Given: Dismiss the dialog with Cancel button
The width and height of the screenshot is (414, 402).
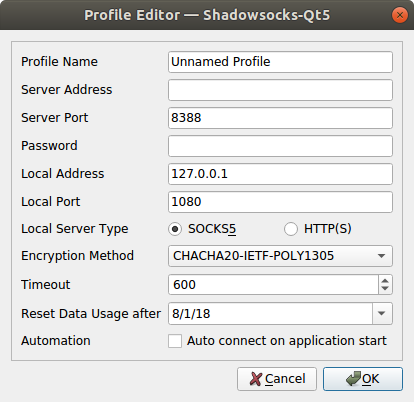Looking at the screenshot, I should click(277, 379).
